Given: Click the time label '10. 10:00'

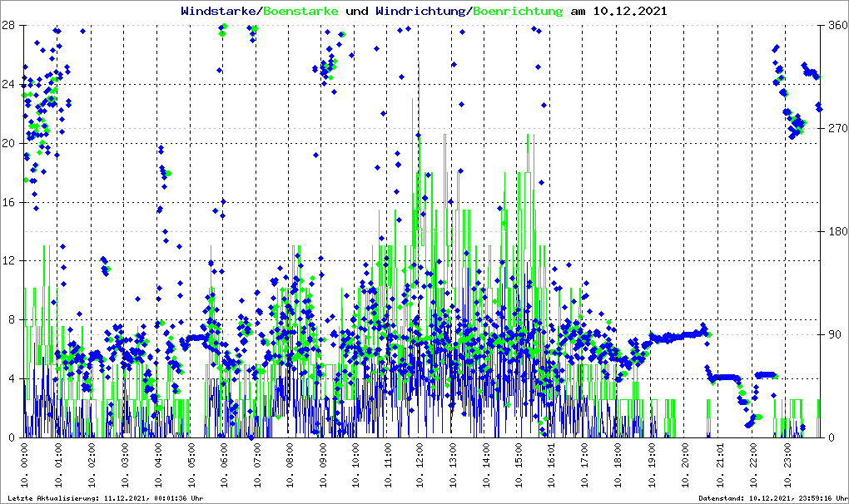Looking at the screenshot, I should point(355,466).
